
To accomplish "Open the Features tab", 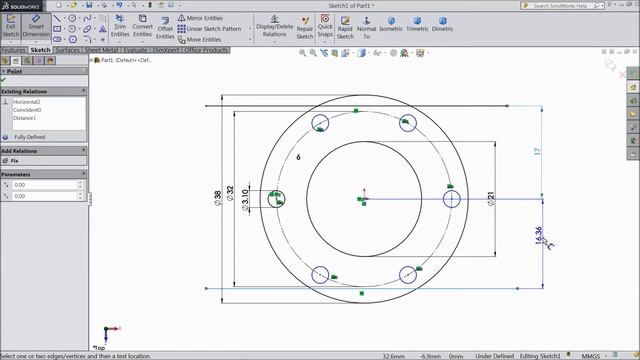I will coord(13,50).
